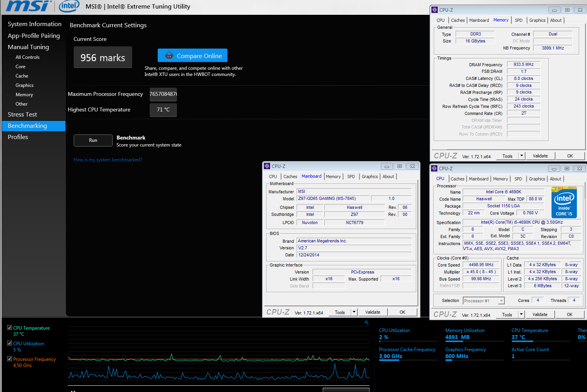Expand Tools dropdown arrow in CPU-Z Mainboard window
Image resolution: width=587 pixels, height=392 pixels.
pos(354,312)
